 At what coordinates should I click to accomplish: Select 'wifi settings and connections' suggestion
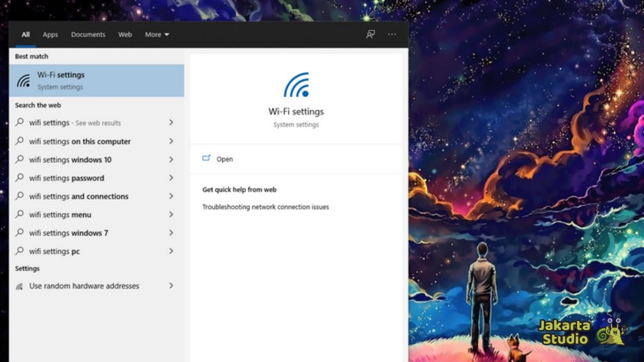point(79,196)
